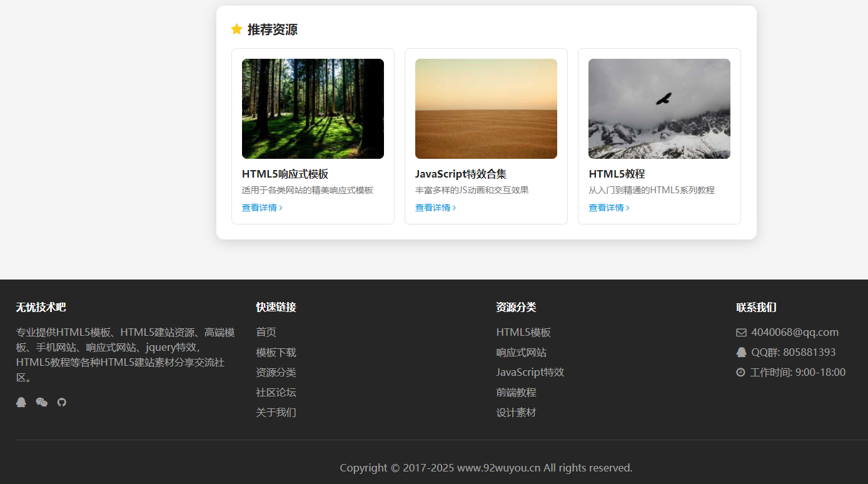The image size is (868, 484).
Task: Click the clock icon beside 工作时间
Action: point(741,373)
